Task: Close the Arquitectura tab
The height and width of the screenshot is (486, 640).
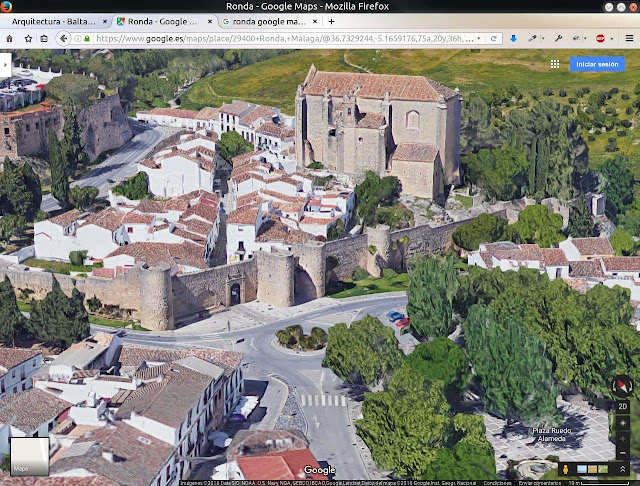Action: [104, 22]
